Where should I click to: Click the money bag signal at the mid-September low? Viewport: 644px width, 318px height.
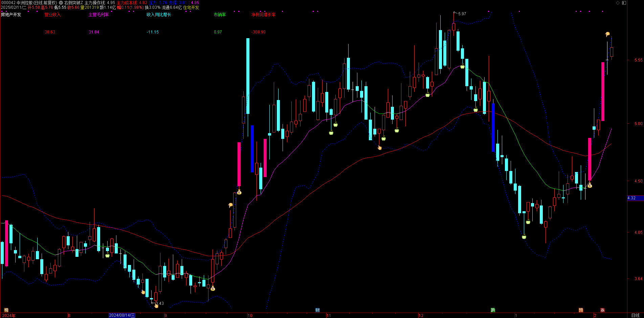[213, 288]
